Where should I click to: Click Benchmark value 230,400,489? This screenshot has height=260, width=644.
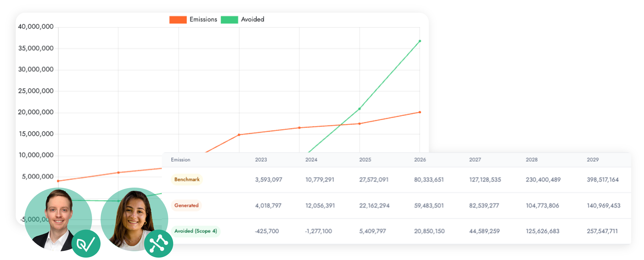pos(543,180)
